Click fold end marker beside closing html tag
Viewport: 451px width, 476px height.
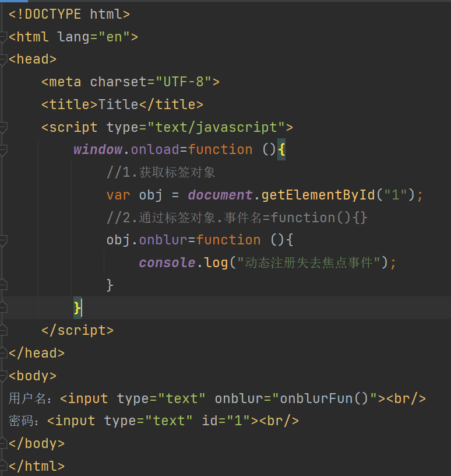[x=3, y=466]
